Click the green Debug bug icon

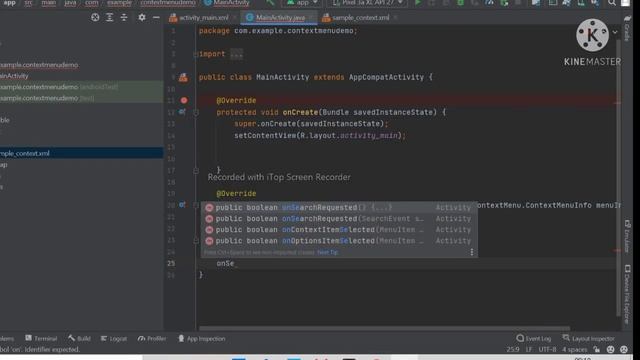tap(460, 3)
